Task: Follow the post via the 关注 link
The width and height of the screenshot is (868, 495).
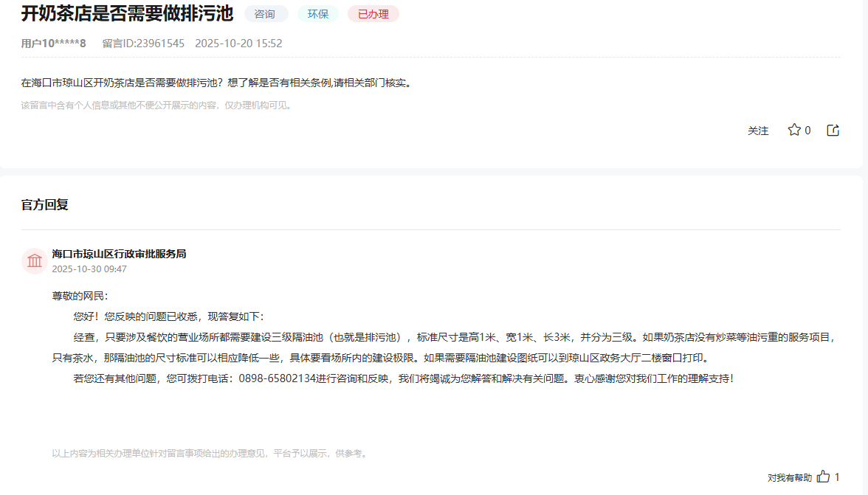Action: pos(757,130)
